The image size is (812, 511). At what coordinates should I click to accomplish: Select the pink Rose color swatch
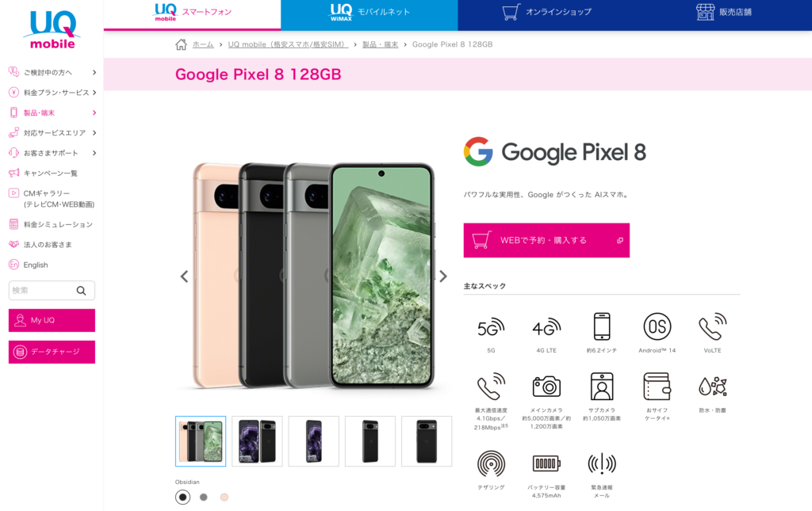pos(224,497)
